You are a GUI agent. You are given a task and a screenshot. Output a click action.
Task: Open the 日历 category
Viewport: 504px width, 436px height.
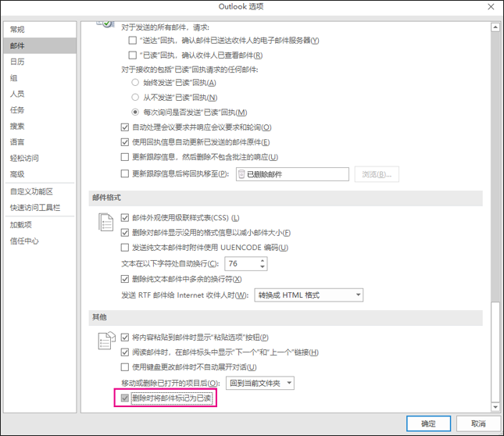(x=40, y=62)
